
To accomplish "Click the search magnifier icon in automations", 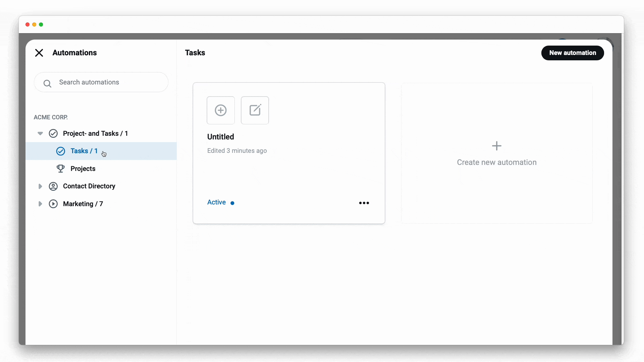I will pos(47,83).
